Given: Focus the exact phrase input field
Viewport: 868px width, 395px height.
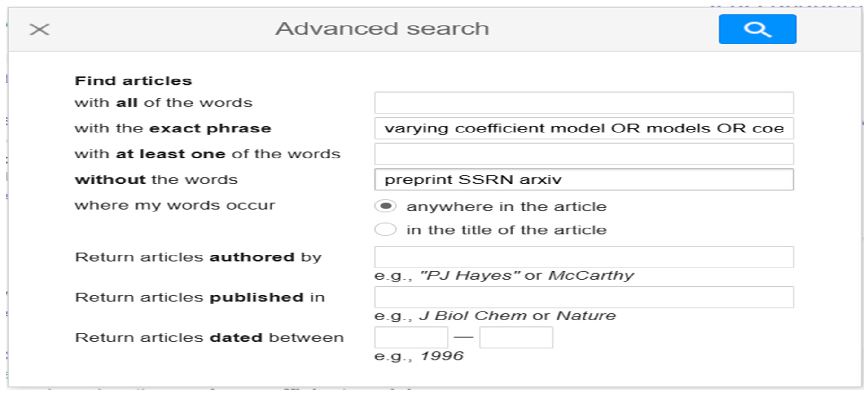Looking at the screenshot, I should [x=584, y=128].
